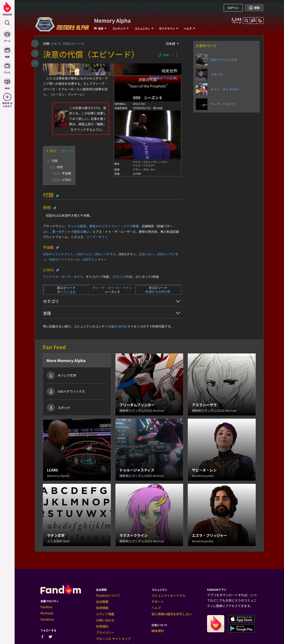Open the サビーヌ・レン fan feed card
This screenshot has width=284, height=644.
222,450
